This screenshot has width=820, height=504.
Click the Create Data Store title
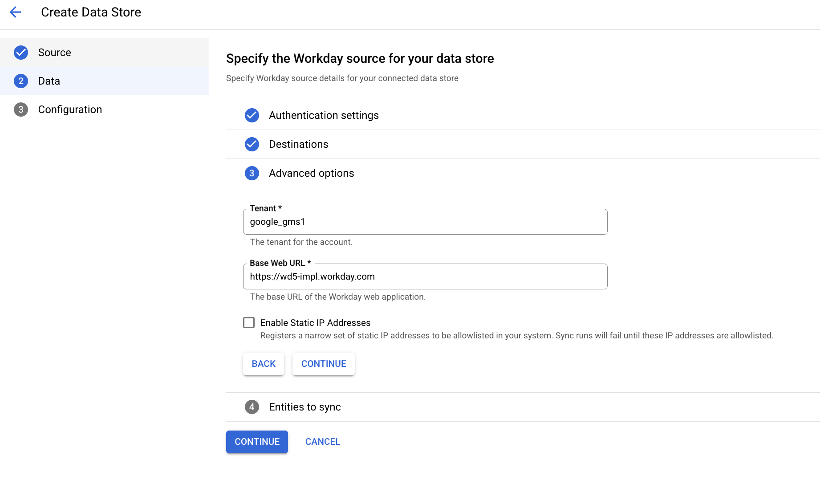click(91, 12)
